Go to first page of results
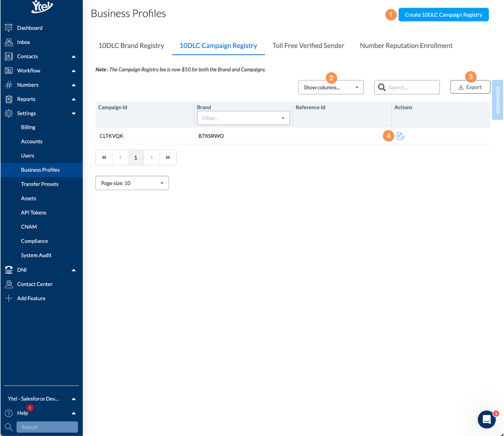The image size is (504, 436). (x=104, y=158)
